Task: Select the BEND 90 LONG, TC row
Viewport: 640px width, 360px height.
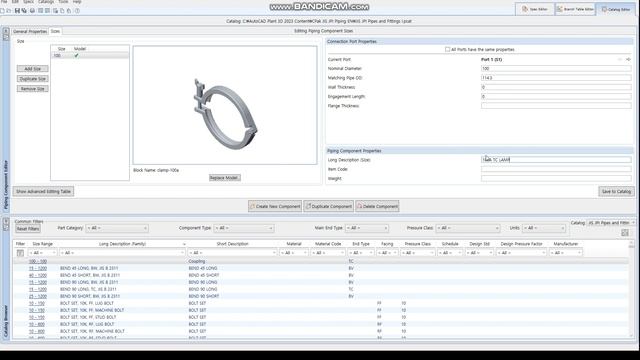Action: click(x=320, y=289)
